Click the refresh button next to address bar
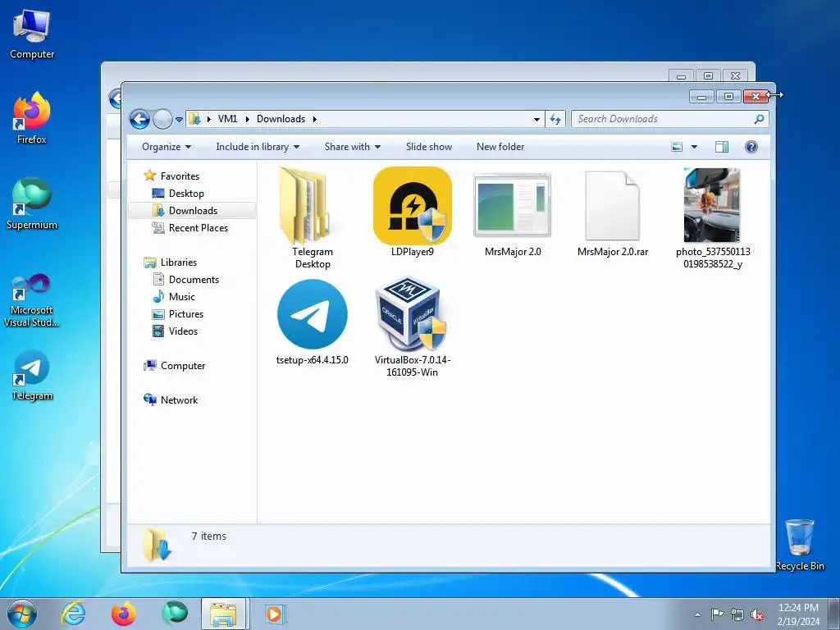The image size is (840, 630). coord(555,119)
